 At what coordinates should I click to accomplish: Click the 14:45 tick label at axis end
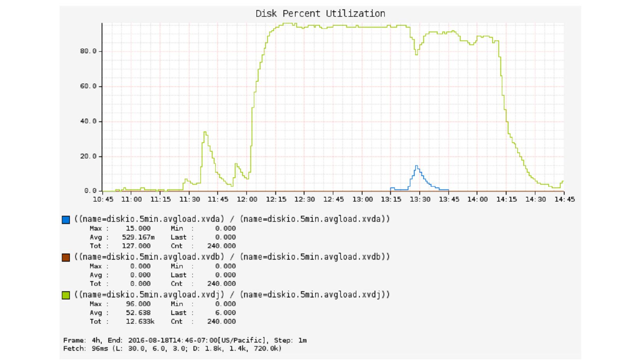[564, 199]
